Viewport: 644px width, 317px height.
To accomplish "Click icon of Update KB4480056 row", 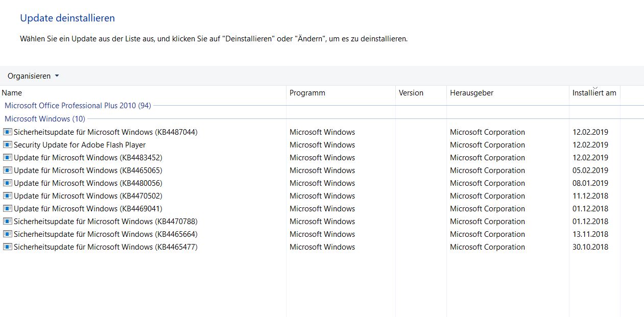I will click(8, 183).
